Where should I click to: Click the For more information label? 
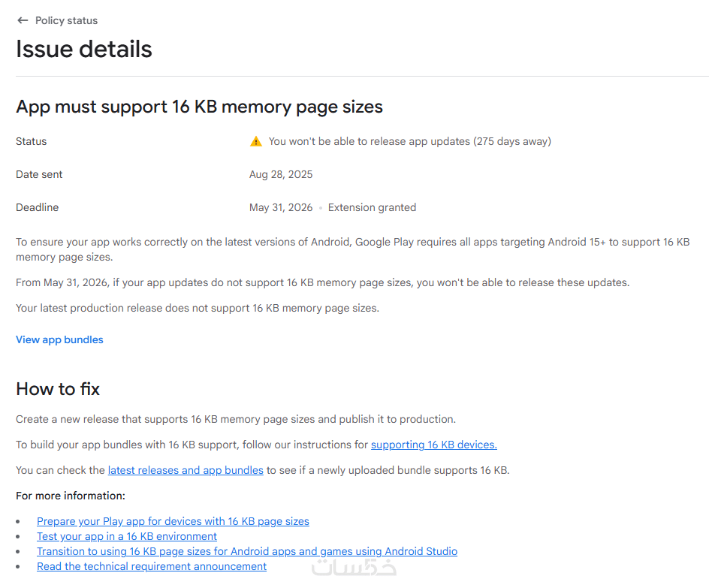tap(71, 496)
